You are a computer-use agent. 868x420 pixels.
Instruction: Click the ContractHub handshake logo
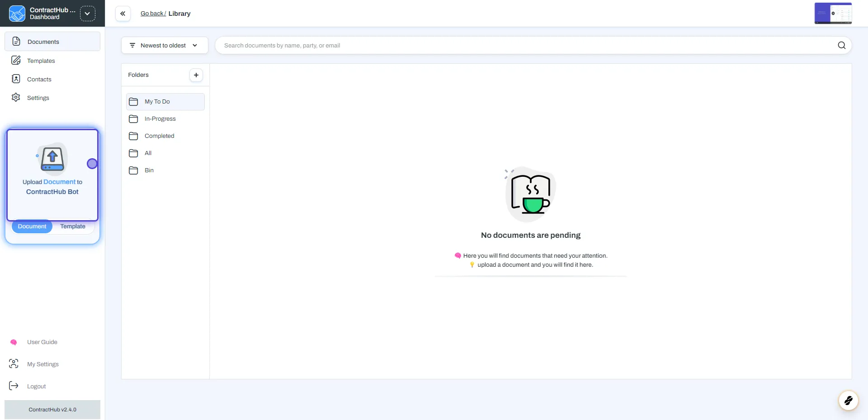click(x=17, y=14)
